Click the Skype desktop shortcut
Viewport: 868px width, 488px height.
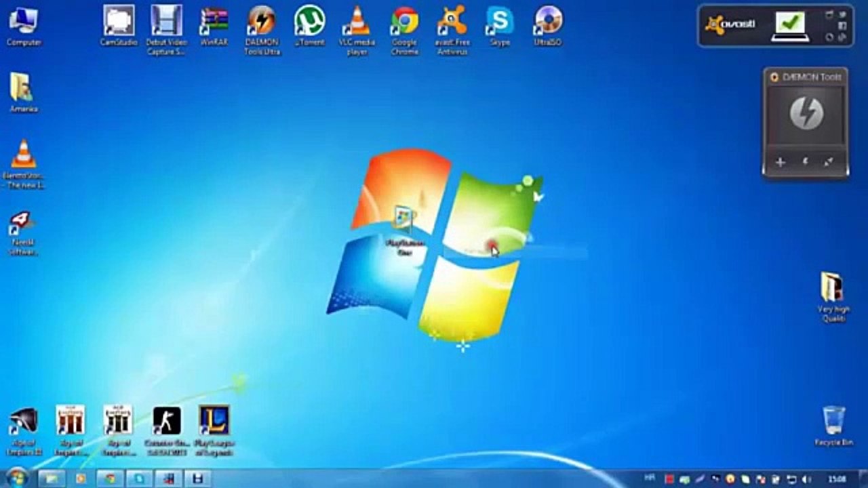[x=500, y=26]
